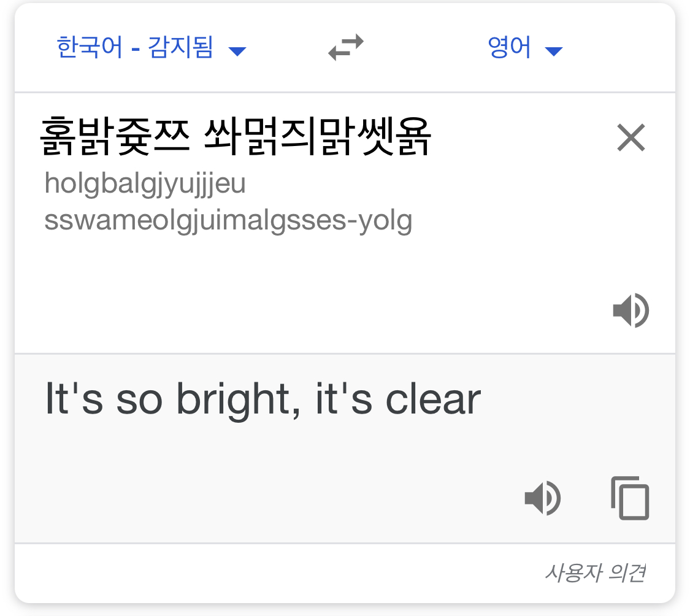Copy the English translation
690x616 pixels.
point(630,498)
